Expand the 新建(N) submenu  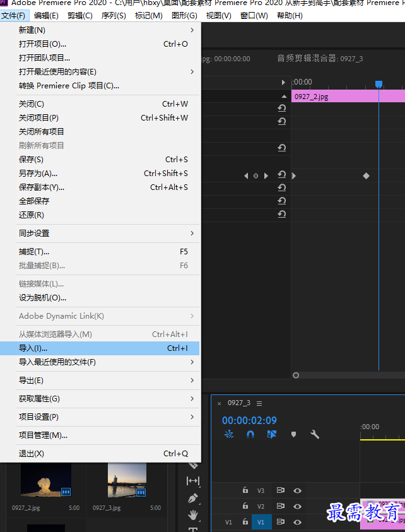point(100,30)
